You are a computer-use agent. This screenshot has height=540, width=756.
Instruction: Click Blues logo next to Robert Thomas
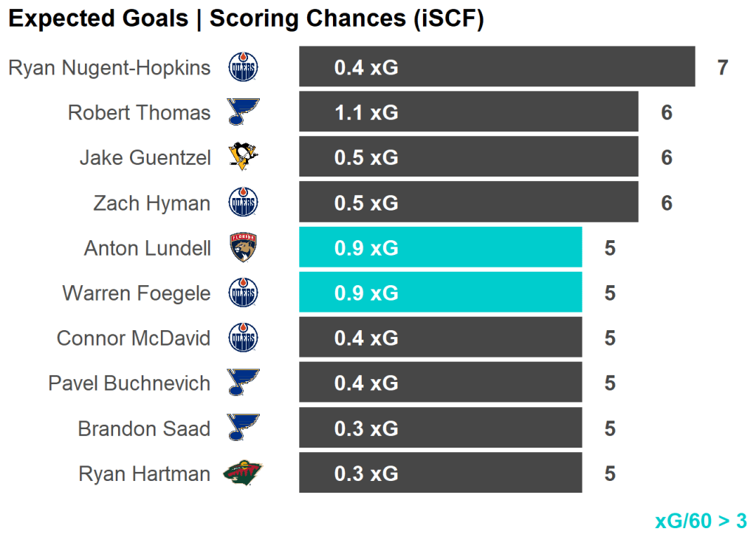(244, 113)
